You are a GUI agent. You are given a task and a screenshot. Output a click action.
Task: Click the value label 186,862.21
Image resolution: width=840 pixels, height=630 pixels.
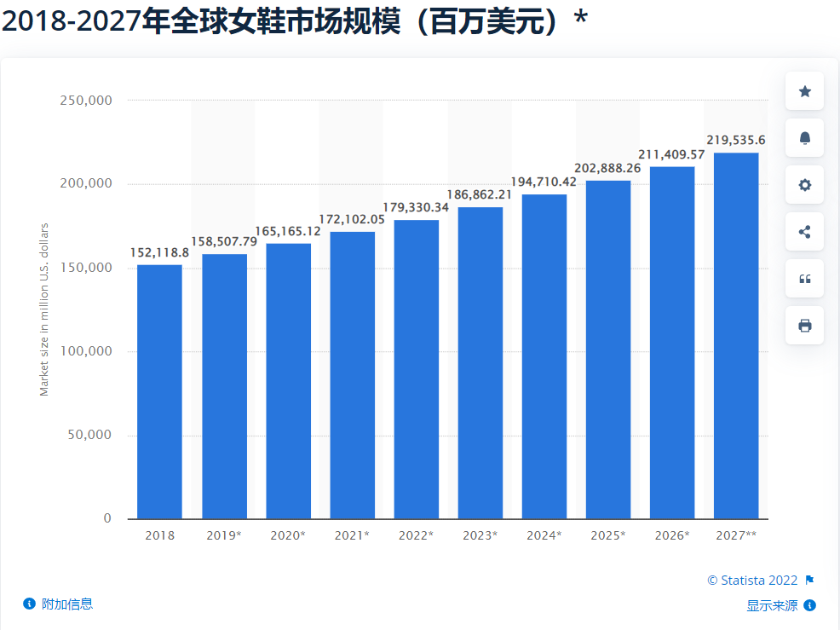pos(480,194)
